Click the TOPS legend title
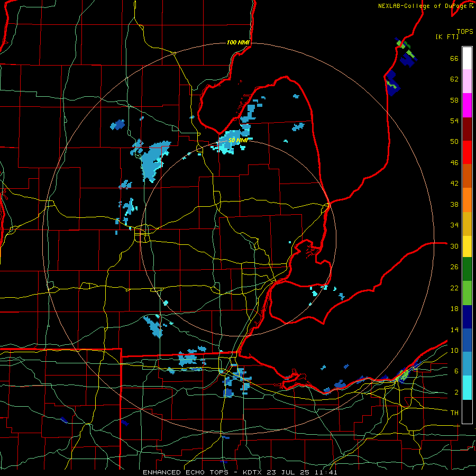Screen dimensions: 476x476 point(465,32)
